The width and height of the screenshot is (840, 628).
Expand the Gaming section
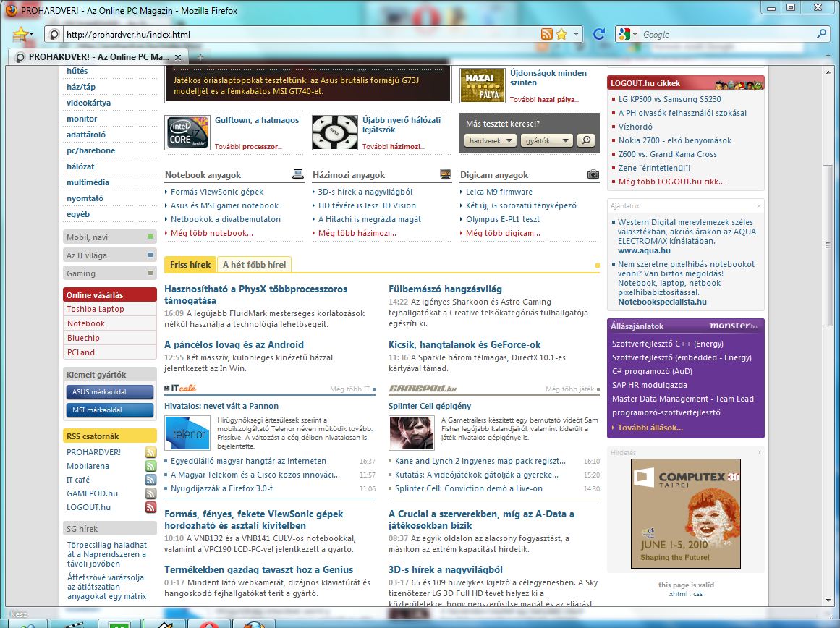pos(110,273)
